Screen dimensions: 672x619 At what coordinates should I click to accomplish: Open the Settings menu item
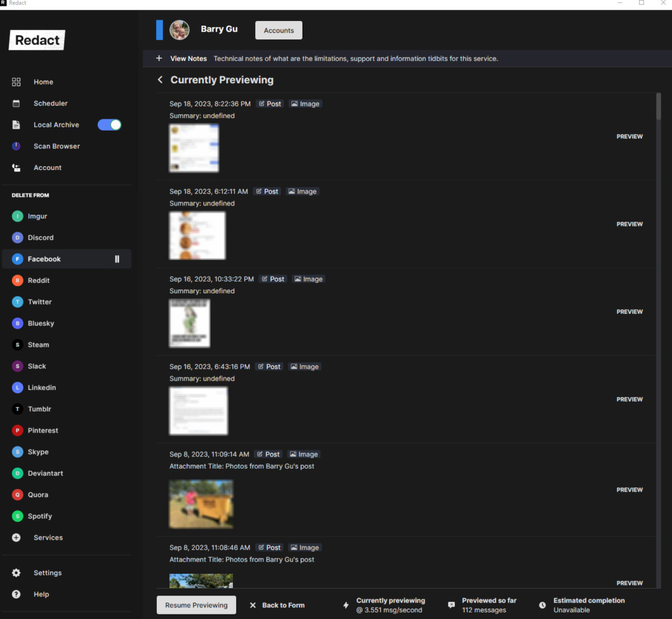click(x=47, y=572)
